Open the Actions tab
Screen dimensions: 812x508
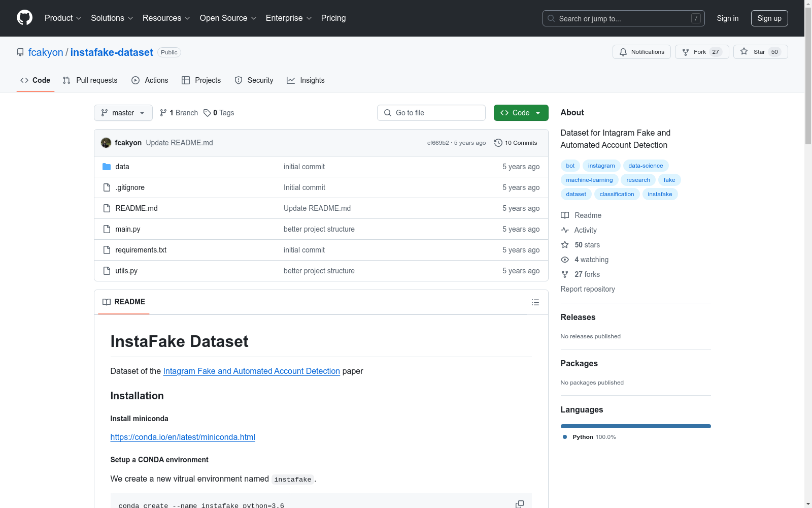tap(150, 80)
